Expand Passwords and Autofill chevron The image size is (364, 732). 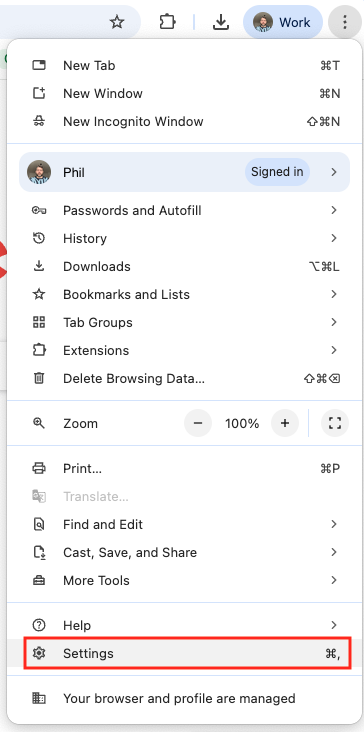[x=334, y=211]
